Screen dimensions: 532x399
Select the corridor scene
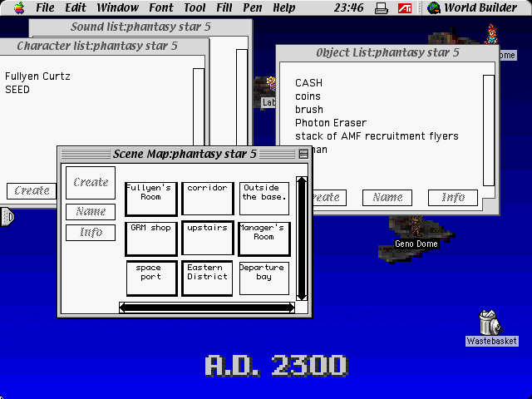pyautogui.click(x=208, y=199)
